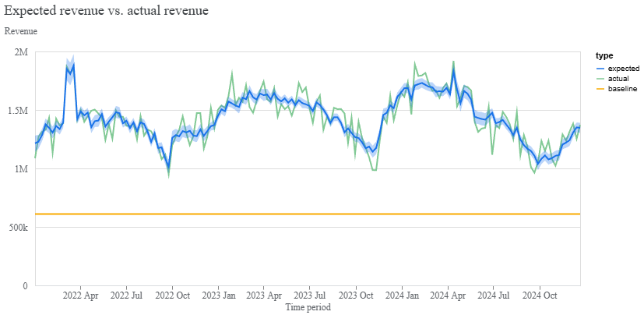
Task: Click the '1.5M' y-axis tick label
Action: [17, 111]
